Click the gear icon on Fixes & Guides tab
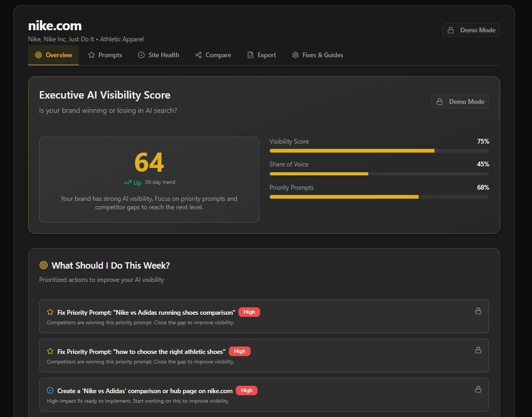Viewport: 532px width, 417px height. tap(296, 55)
